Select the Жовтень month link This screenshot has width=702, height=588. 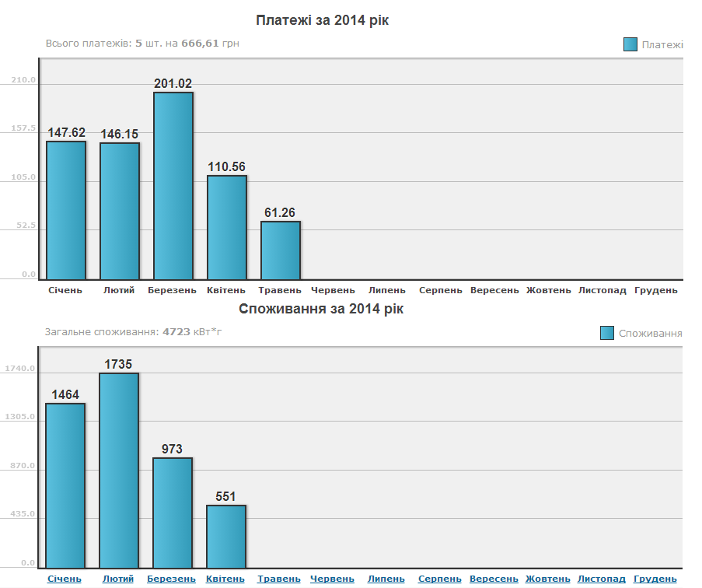pos(548,579)
